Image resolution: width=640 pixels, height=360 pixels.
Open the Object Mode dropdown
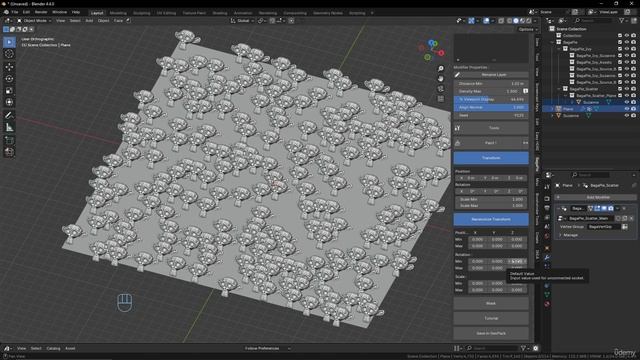pos(34,20)
